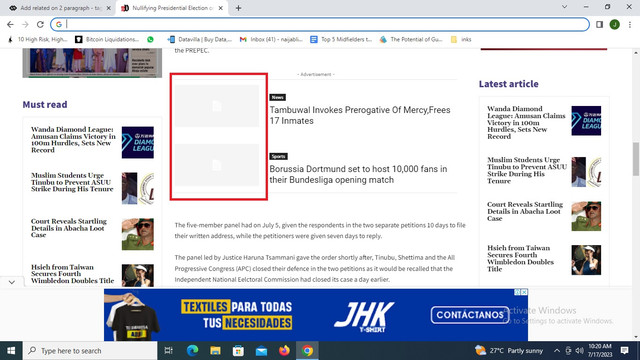Open Latest article Hsieh from Taiwan headline
Screen dimensions: 640x360
520,258
